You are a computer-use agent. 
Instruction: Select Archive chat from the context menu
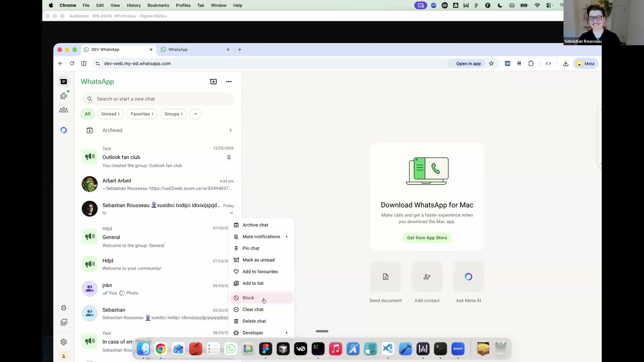255,225
